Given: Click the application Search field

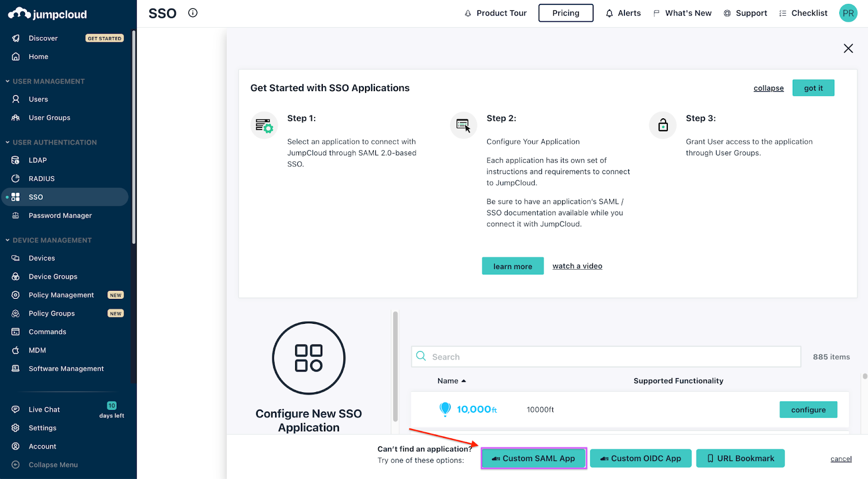Looking at the screenshot, I should click(605, 357).
